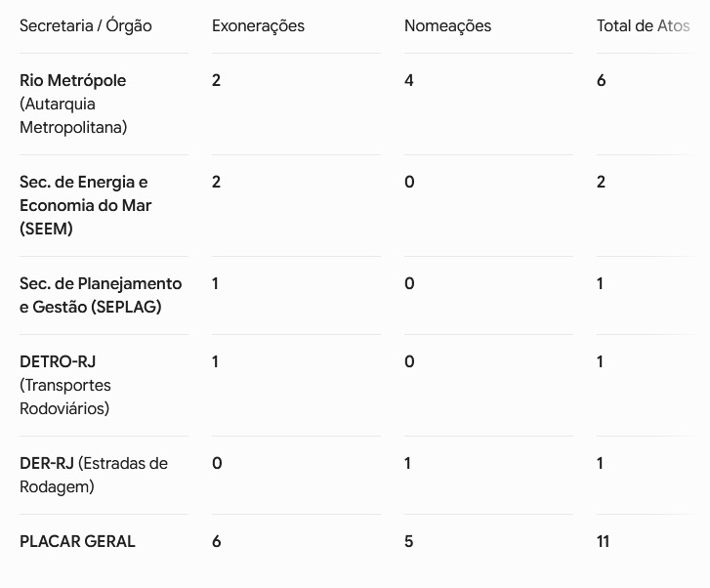Click SEPLAG nomeações value 0
This screenshot has height=588, width=710.
(409, 283)
